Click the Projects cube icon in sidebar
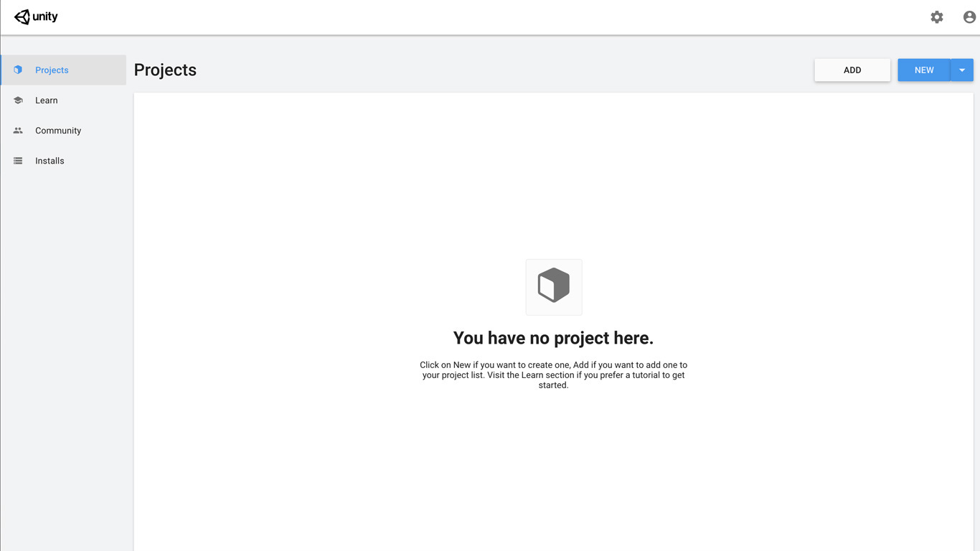This screenshot has width=980, height=551. [18, 70]
